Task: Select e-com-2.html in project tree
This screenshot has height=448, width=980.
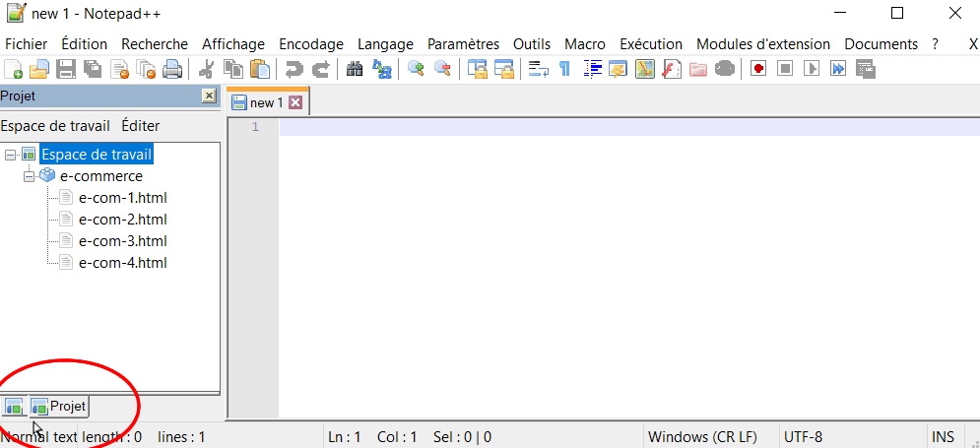Action: (x=123, y=220)
